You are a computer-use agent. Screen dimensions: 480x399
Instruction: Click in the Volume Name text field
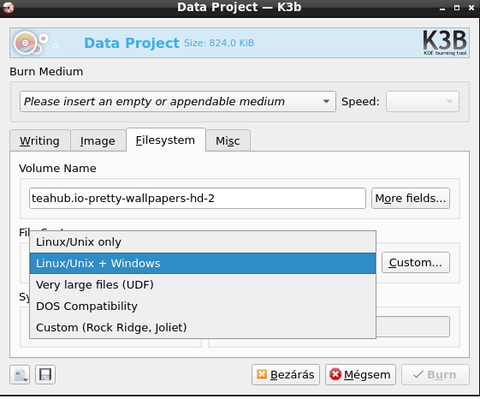click(x=197, y=198)
